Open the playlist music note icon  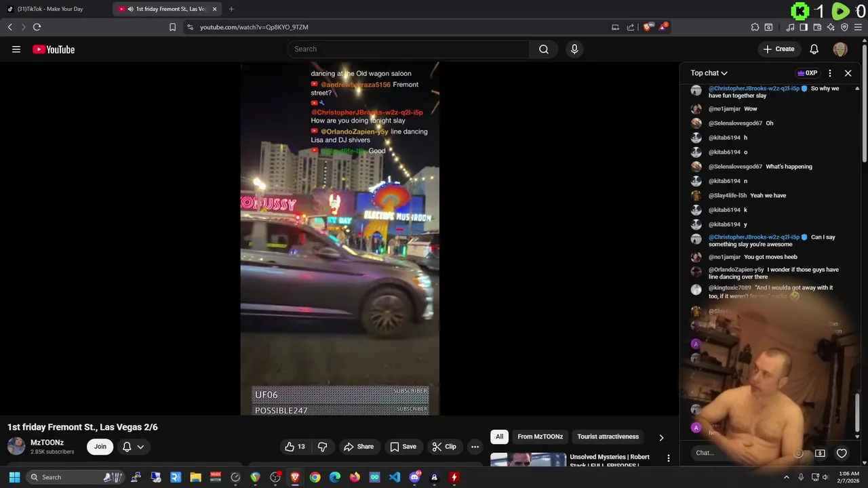pos(790,27)
